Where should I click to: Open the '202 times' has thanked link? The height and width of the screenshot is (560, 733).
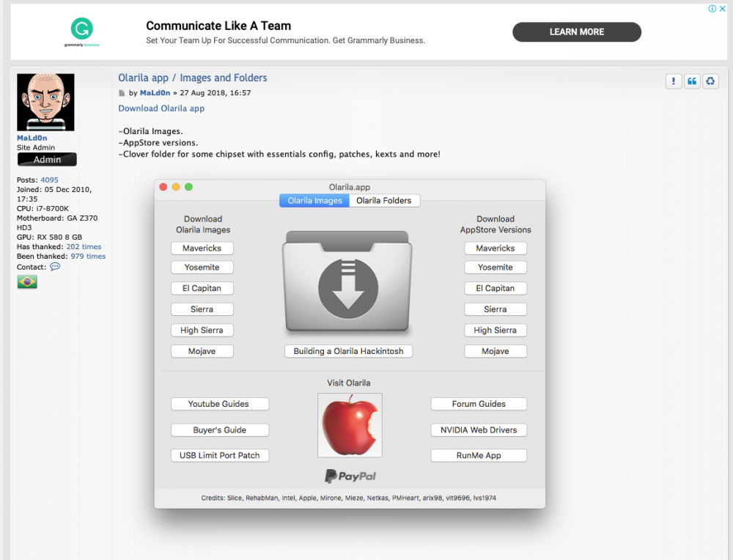[84, 247]
